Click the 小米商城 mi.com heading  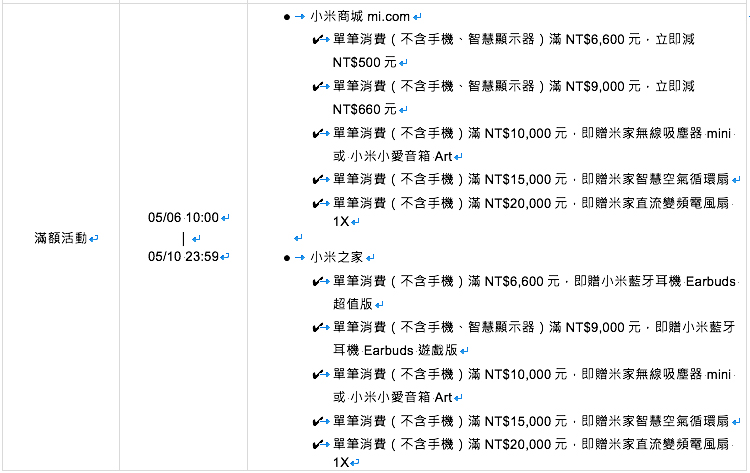[360, 17]
